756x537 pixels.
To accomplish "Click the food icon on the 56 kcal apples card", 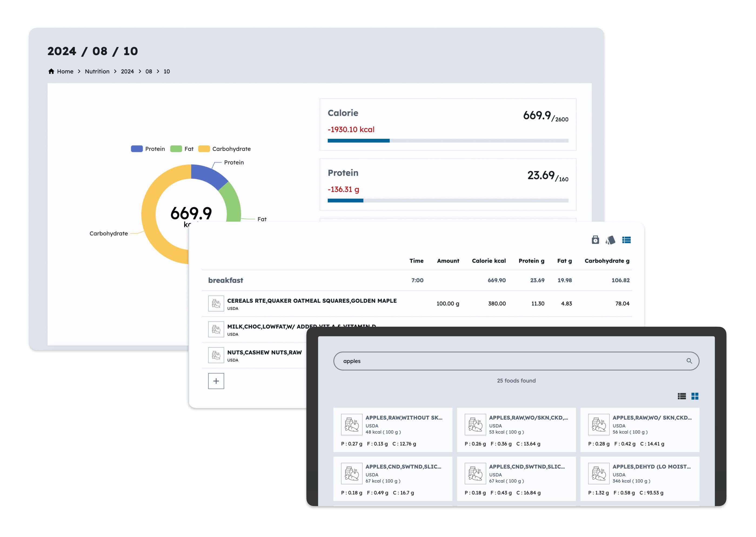I will click(x=598, y=424).
